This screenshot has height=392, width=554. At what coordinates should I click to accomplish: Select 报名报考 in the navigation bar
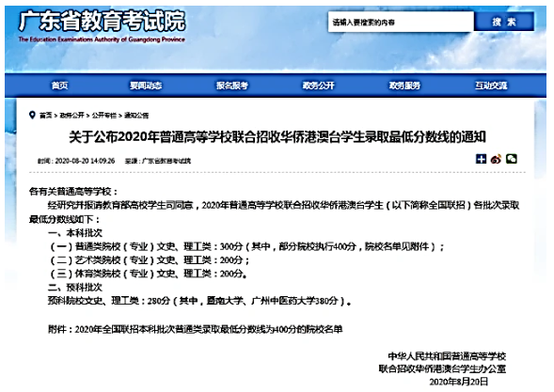(232, 86)
